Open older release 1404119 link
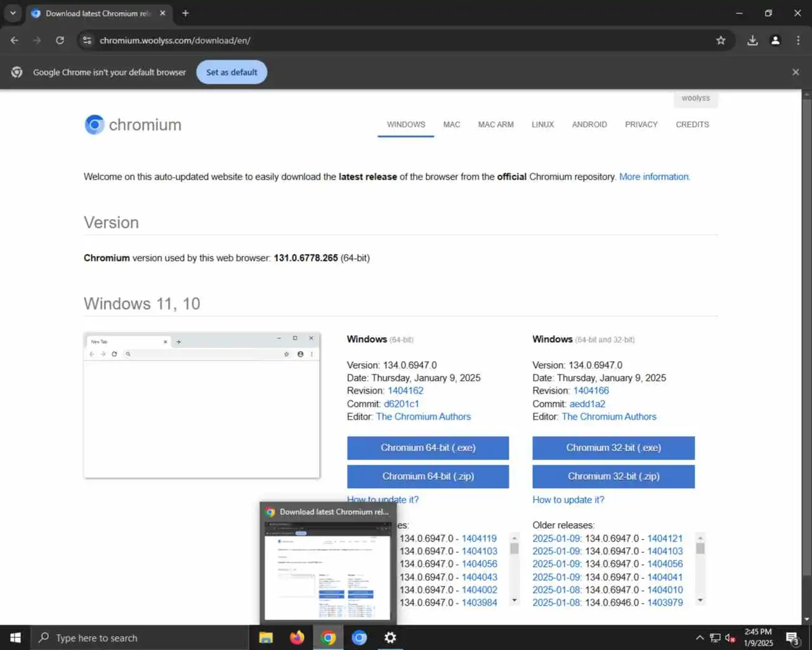Viewport: 812px width, 650px height. [x=479, y=538]
